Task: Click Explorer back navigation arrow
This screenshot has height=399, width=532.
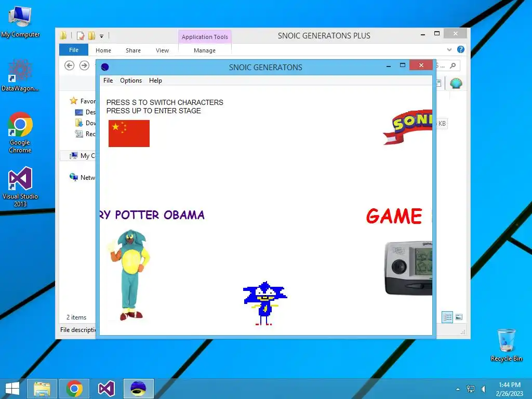Action: tap(70, 65)
